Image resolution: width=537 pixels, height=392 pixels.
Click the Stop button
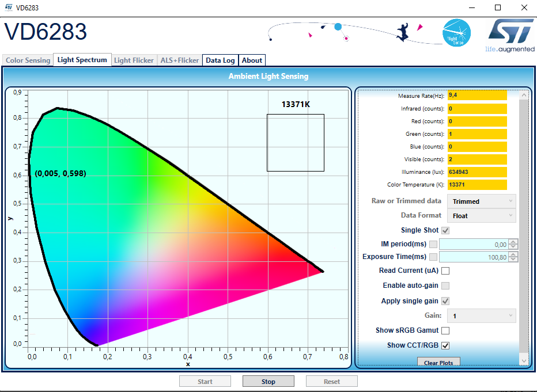coord(268,382)
